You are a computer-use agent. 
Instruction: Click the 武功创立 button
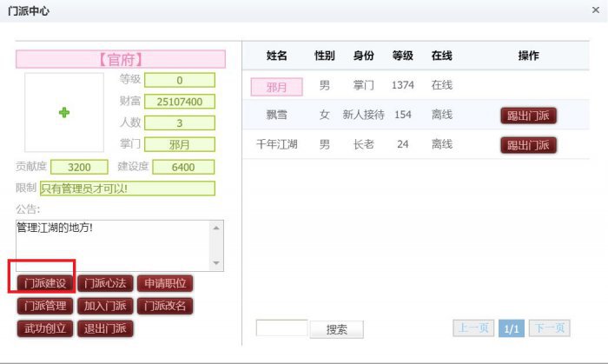[44, 328]
